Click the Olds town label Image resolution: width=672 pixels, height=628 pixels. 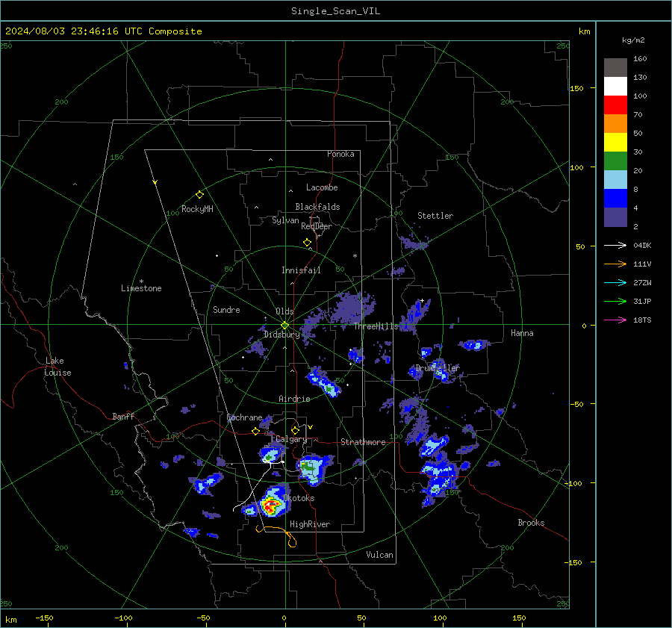coord(284,311)
